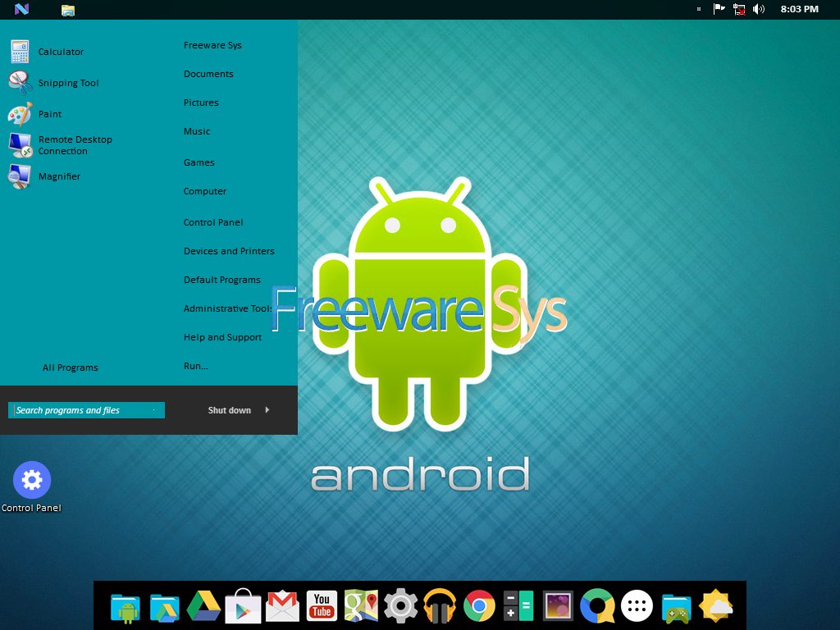Click the Shut down button
This screenshot has width=840, height=630.
coord(230,410)
